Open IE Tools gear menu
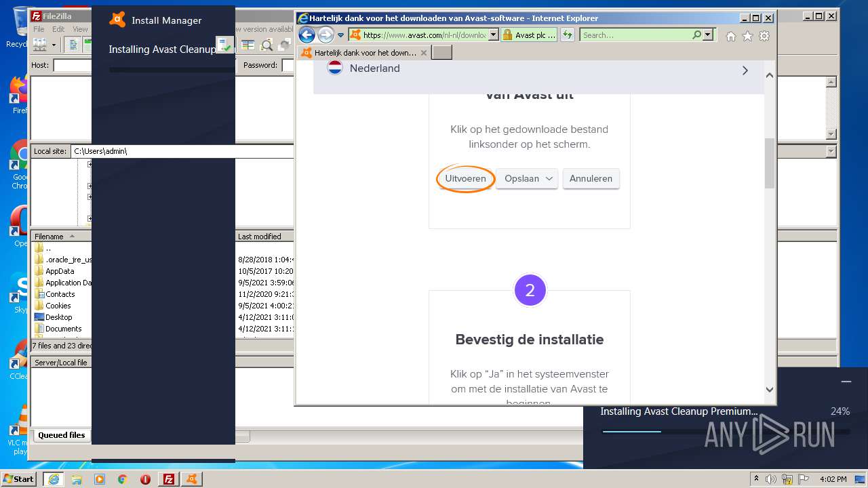The image size is (868, 488). (x=764, y=37)
